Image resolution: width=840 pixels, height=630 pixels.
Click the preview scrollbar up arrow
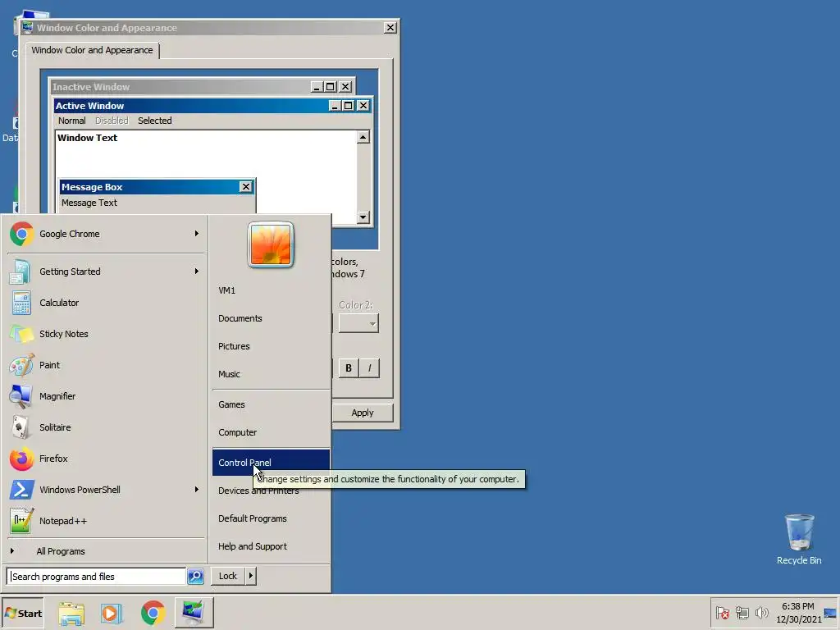[363, 138]
